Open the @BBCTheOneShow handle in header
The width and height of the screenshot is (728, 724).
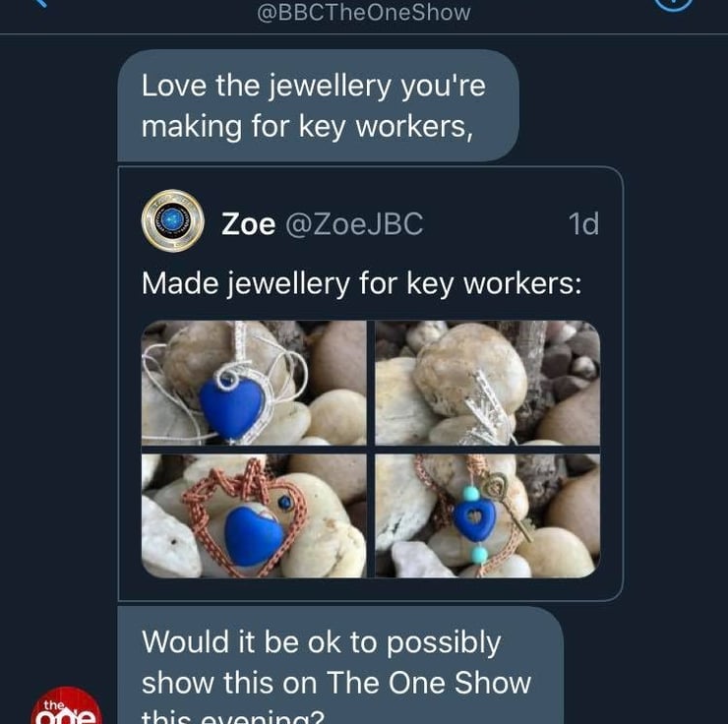point(364,13)
